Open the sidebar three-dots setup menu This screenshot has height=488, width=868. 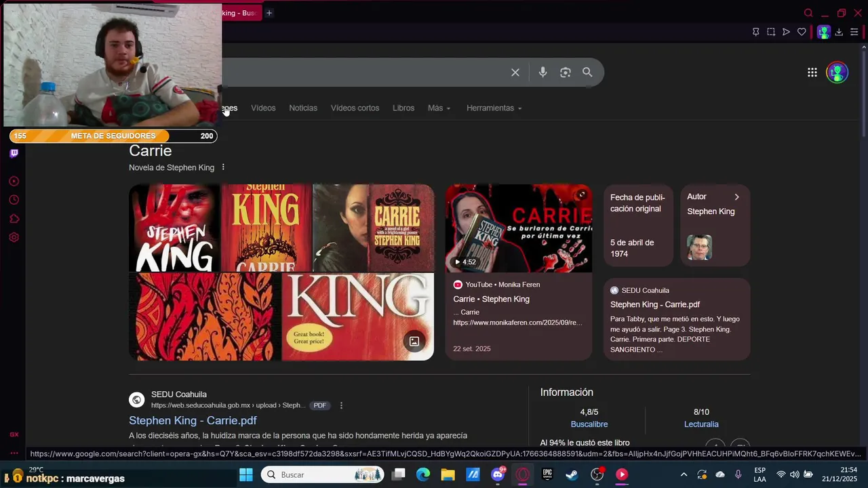click(14, 453)
